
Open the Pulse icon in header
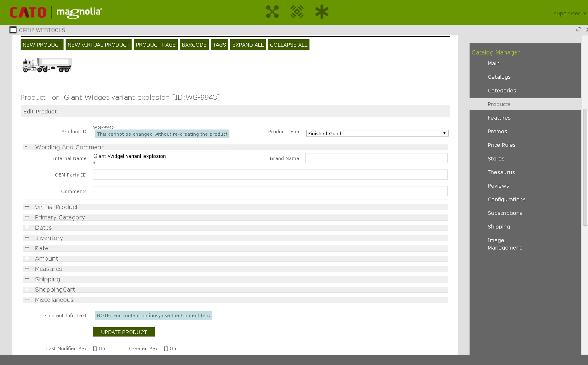pyautogui.click(x=297, y=12)
